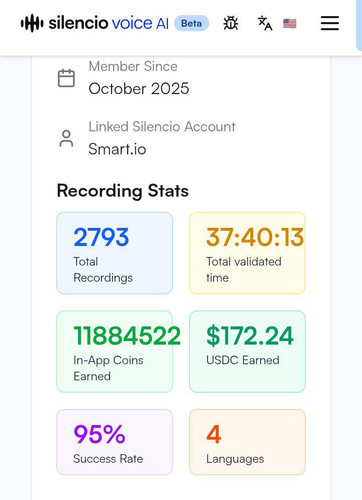Select the 2793 Total Recordings card

click(x=115, y=253)
